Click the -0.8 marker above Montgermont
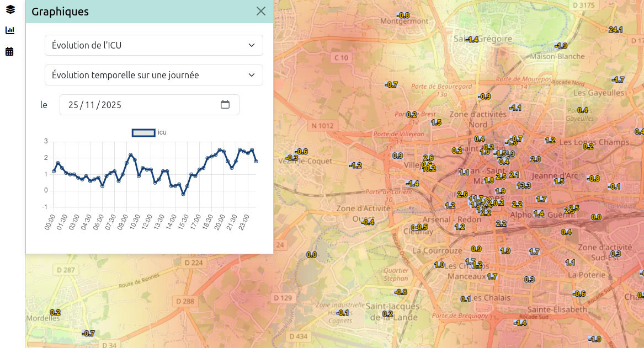644x348 pixels. click(x=403, y=15)
